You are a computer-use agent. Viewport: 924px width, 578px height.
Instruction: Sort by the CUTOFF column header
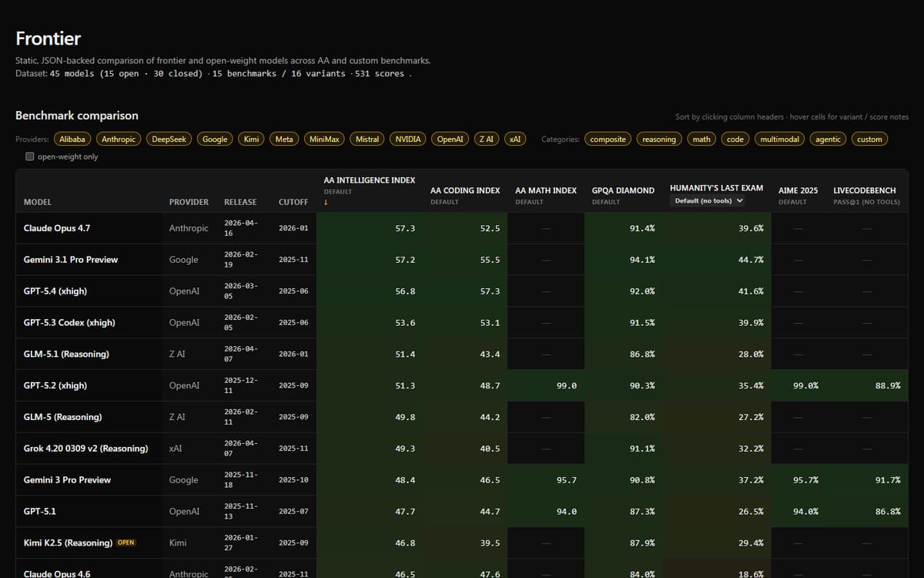click(293, 202)
